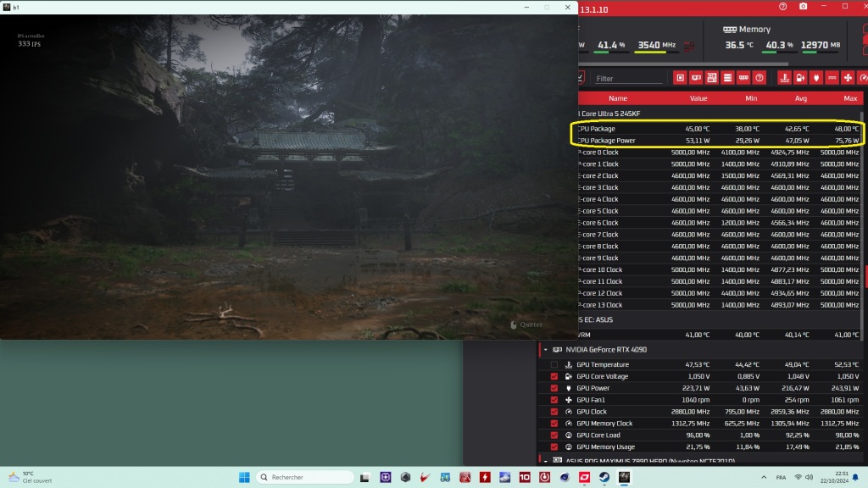This screenshot has height=488, width=868.
Task: Click the GPU card icon beside NVIDIA GeForce RTX 4090
Action: coord(558,350)
